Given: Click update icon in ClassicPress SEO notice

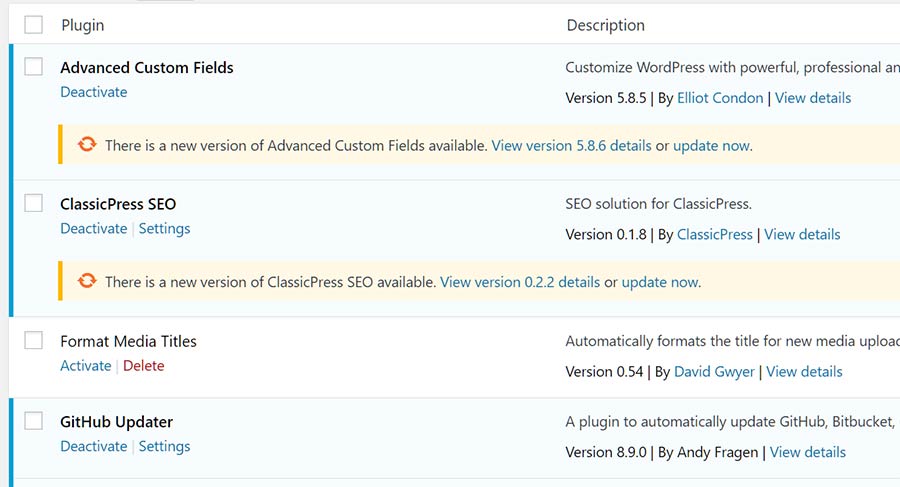Looking at the screenshot, I should pyautogui.click(x=87, y=281).
